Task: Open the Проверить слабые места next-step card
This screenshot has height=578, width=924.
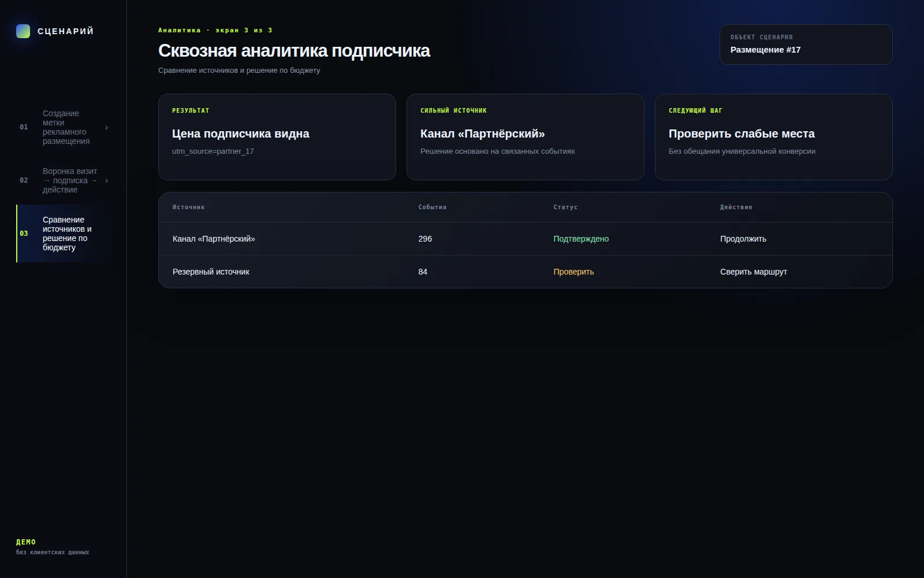Action: pyautogui.click(x=774, y=137)
